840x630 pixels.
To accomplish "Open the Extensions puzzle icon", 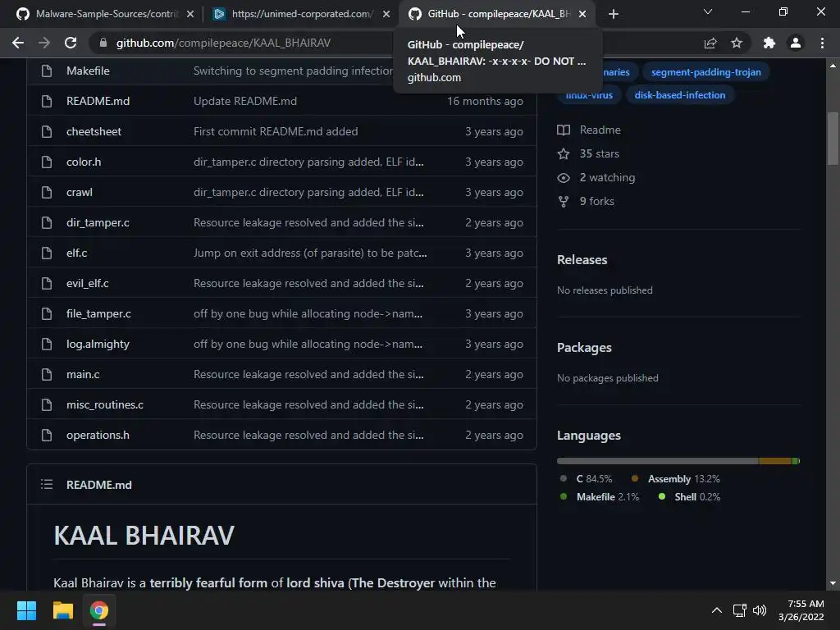I will click(x=769, y=43).
